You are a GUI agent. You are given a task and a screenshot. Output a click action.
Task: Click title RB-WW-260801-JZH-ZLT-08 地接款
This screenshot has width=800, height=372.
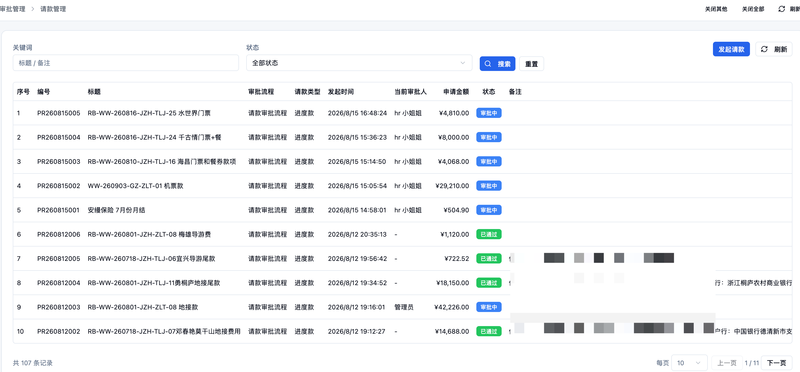pos(143,307)
